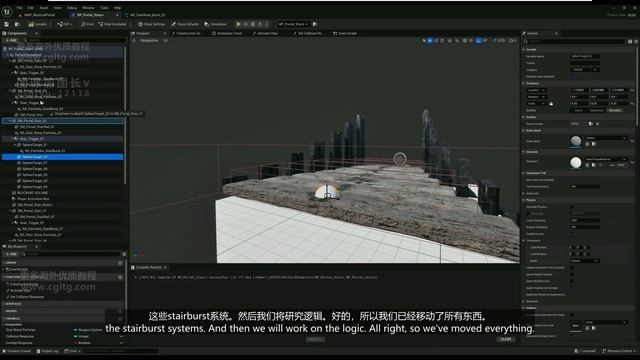
Task: Switch to Construction Script tab
Action: point(186,33)
